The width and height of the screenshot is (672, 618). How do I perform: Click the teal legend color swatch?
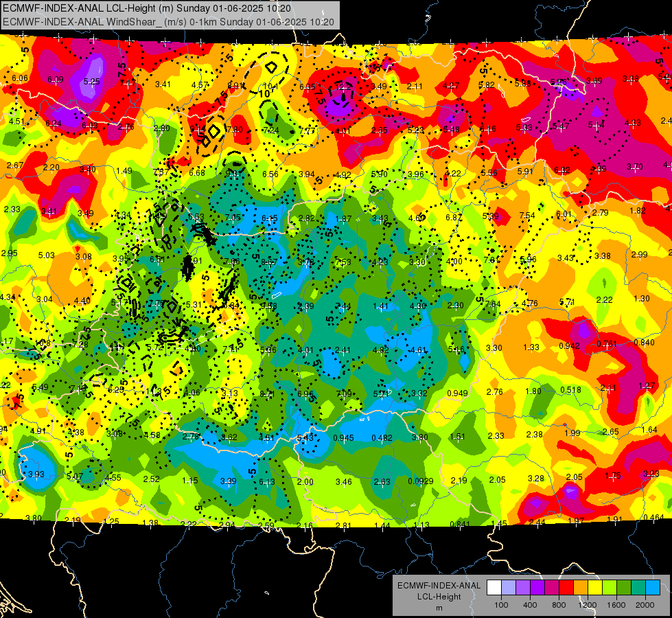tap(638, 588)
